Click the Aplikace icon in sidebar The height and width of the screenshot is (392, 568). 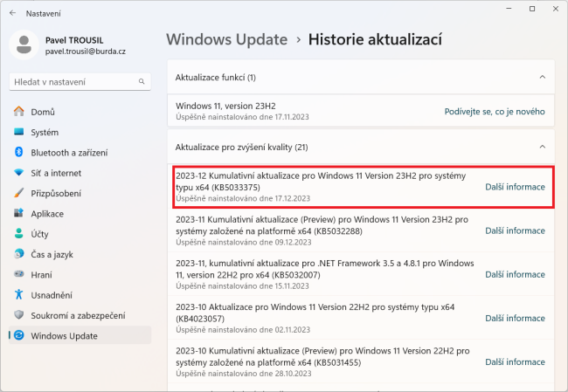19,213
